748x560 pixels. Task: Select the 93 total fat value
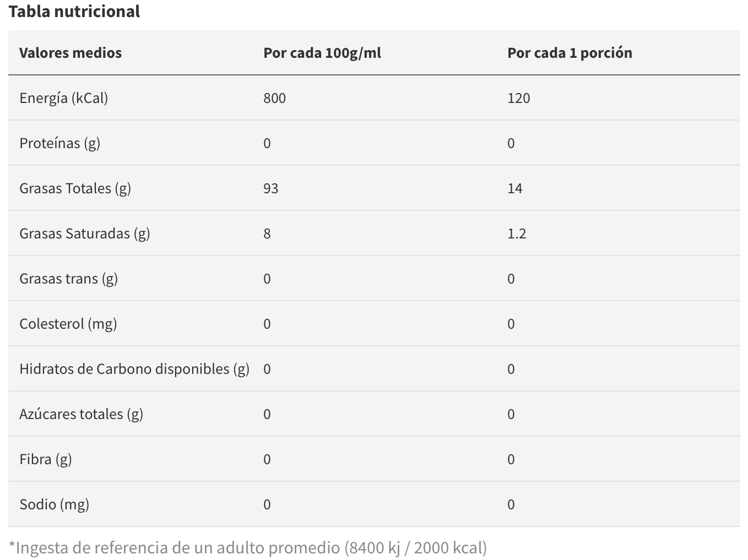(x=270, y=188)
